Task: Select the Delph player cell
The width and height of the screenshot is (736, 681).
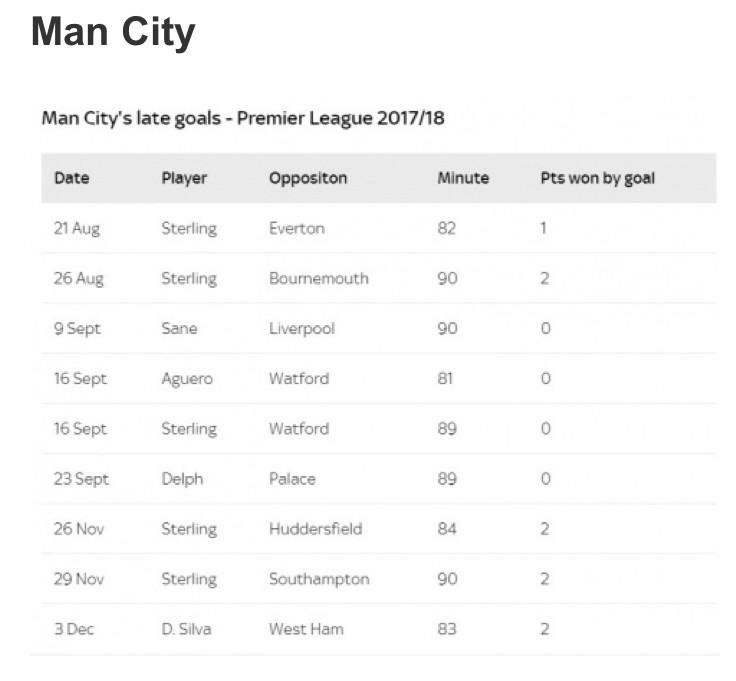Action: (x=182, y=479)
